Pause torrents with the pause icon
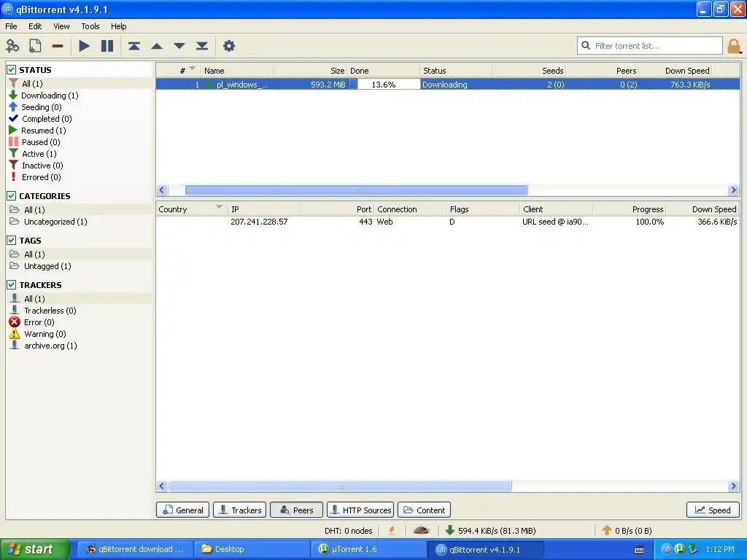The width and height of the screenshot is (747, 560). coord(107,46)
